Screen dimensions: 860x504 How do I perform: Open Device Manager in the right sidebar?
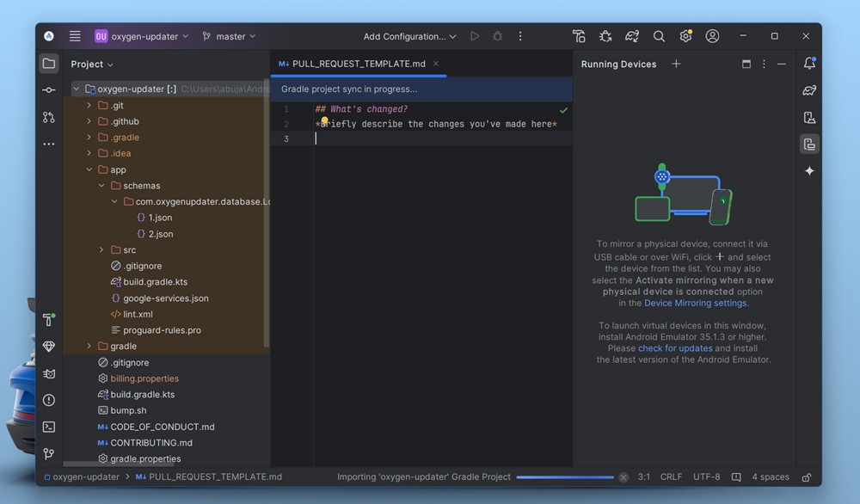click(x=808, y=116)
